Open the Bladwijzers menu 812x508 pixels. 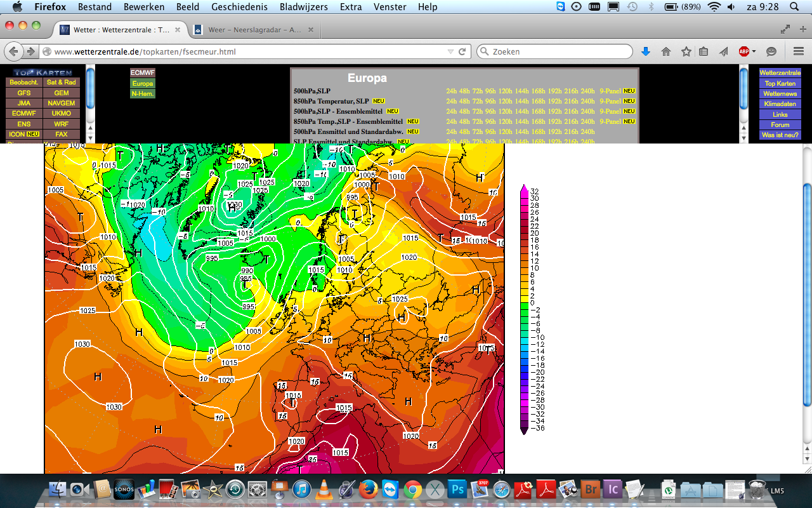[304, 7]
